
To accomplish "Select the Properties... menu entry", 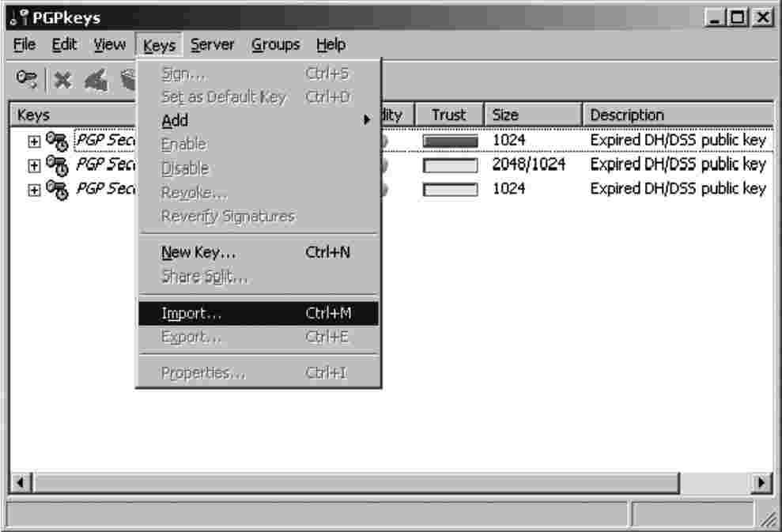I will click(x=259, y=373).
